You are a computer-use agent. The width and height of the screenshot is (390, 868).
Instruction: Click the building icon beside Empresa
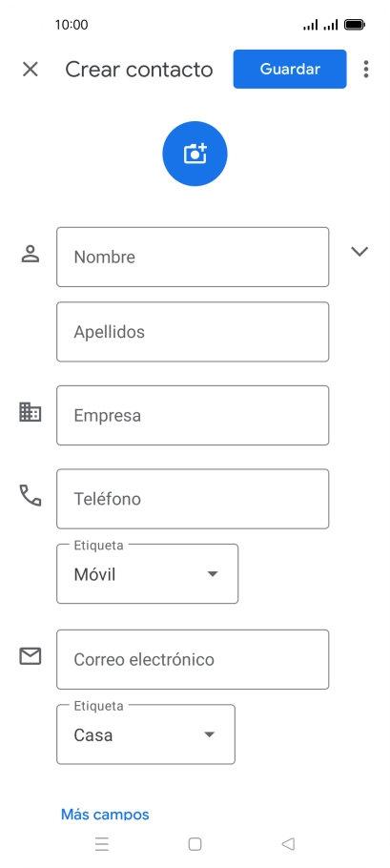tap(31, 412)
